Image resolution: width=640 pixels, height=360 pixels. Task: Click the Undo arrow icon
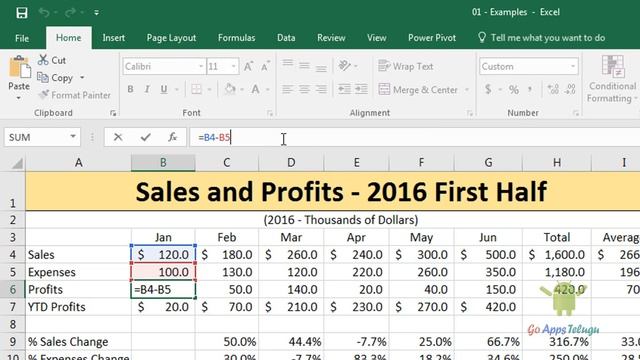44,13
